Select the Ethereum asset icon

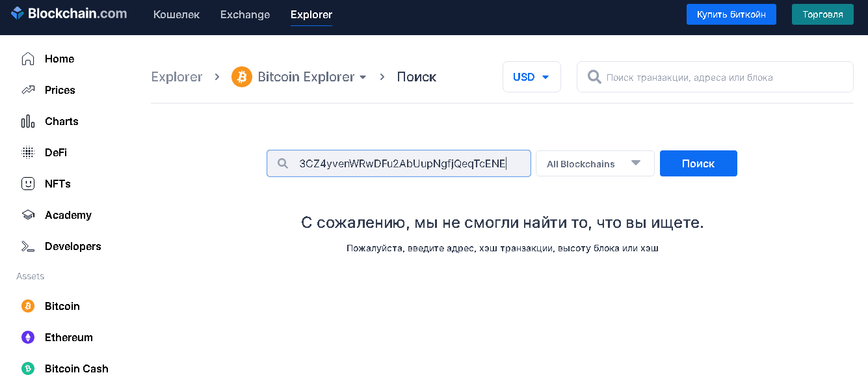pyautogui.click(x=28, y=338)
